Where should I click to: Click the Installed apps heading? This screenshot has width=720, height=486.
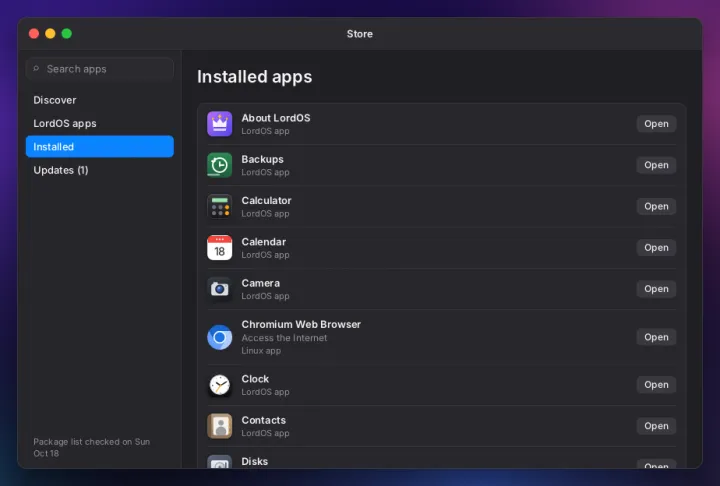pos(254,77)
